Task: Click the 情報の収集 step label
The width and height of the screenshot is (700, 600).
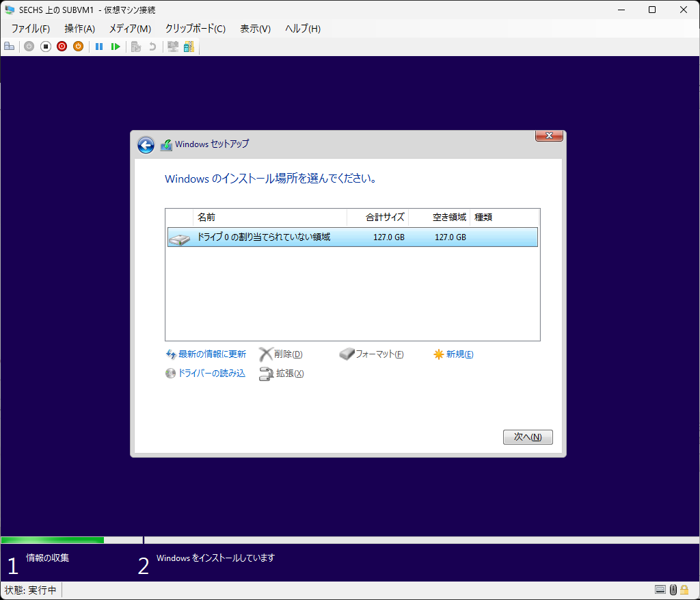Action: [x=47, y=558]
